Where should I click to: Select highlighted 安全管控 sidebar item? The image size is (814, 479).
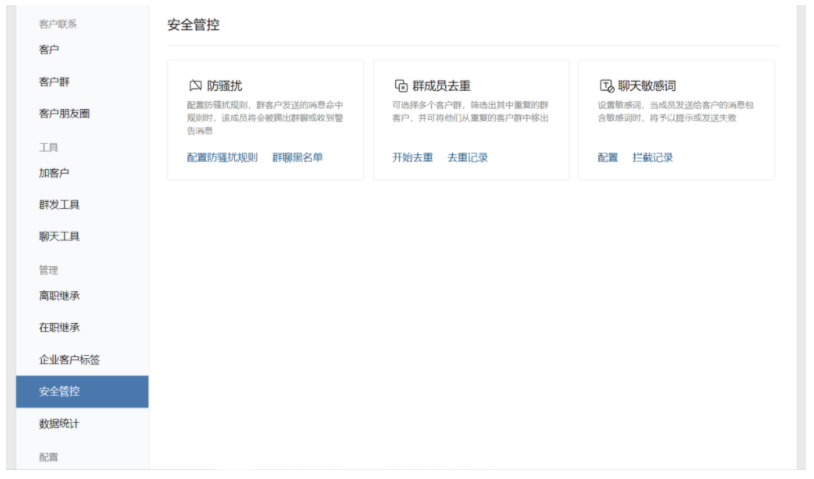[x=82, y=391]
